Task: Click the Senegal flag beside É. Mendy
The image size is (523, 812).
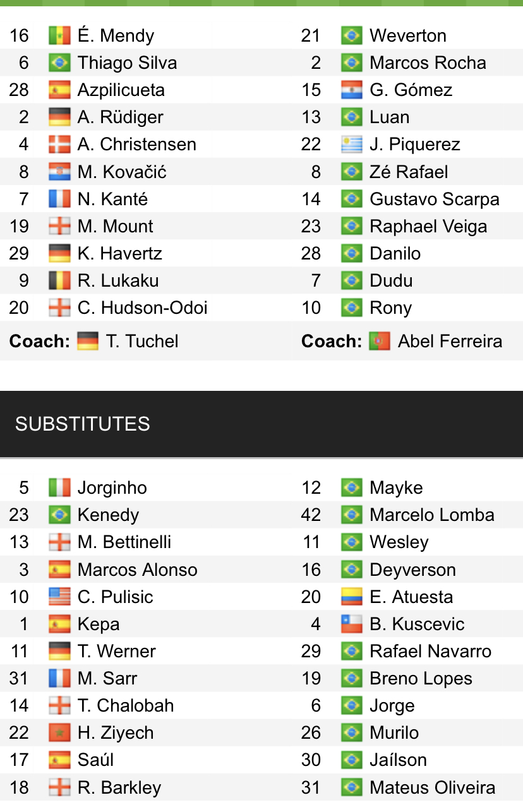Action: pos(59,35)
